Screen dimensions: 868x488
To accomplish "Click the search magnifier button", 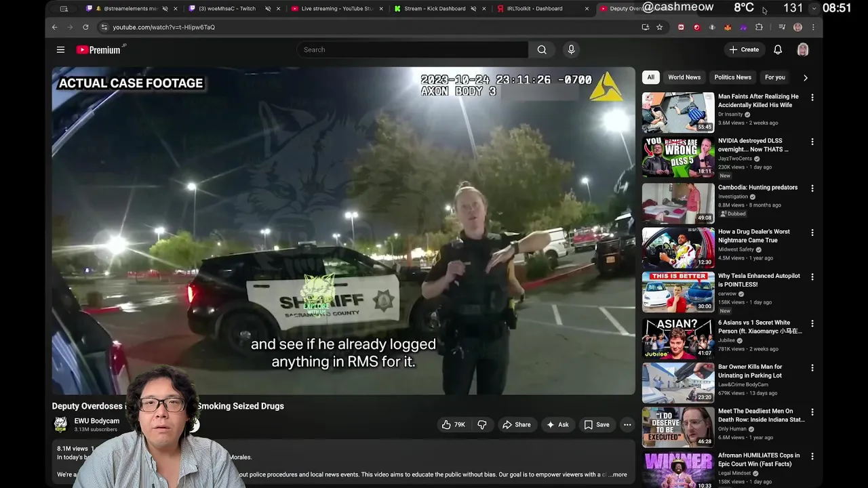I will click(x=542, y=49).
